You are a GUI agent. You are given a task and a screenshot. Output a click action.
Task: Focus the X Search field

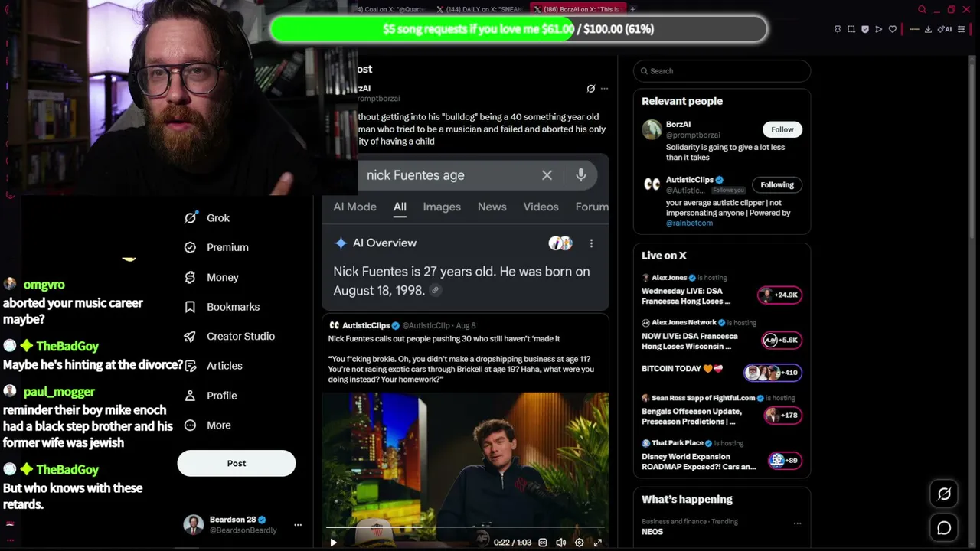pyautogui.click(x=722, y=71)
